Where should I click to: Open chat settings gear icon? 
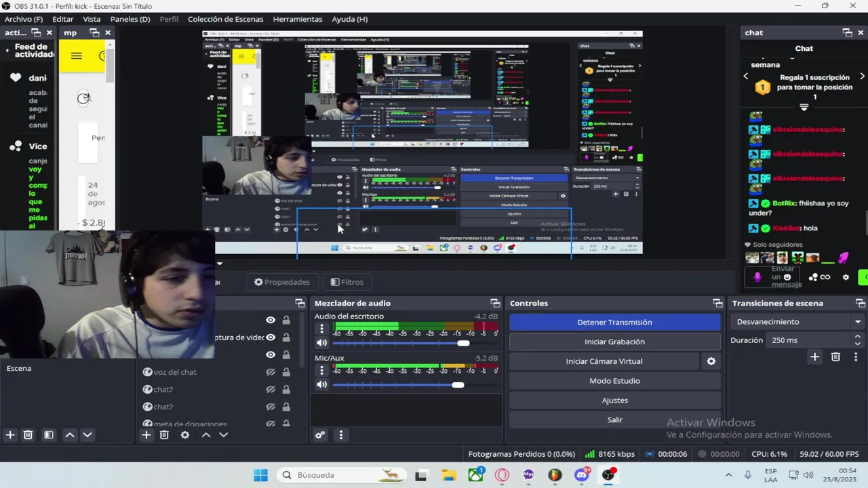click(846, 277)
